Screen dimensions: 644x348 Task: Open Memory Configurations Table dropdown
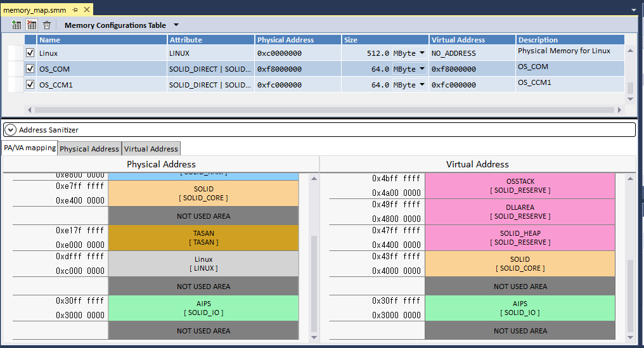coord(175,25)
